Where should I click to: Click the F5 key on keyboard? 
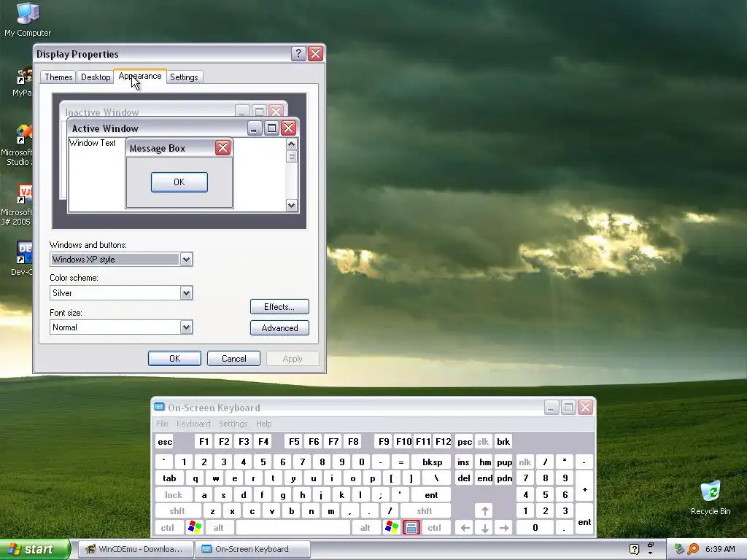(294, 441)
